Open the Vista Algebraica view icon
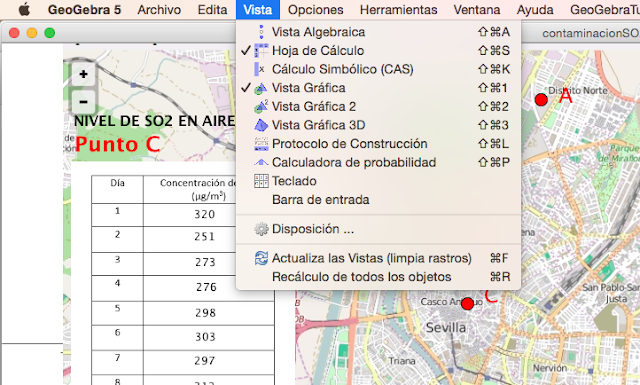 (x=261, y=32)
